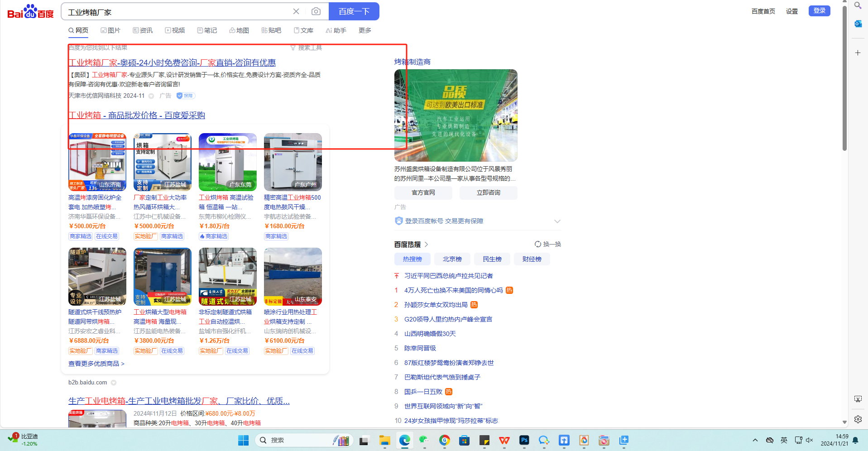Open image search via the camera icon
Screen dimensions: 868x451
(x=316, y=11)
